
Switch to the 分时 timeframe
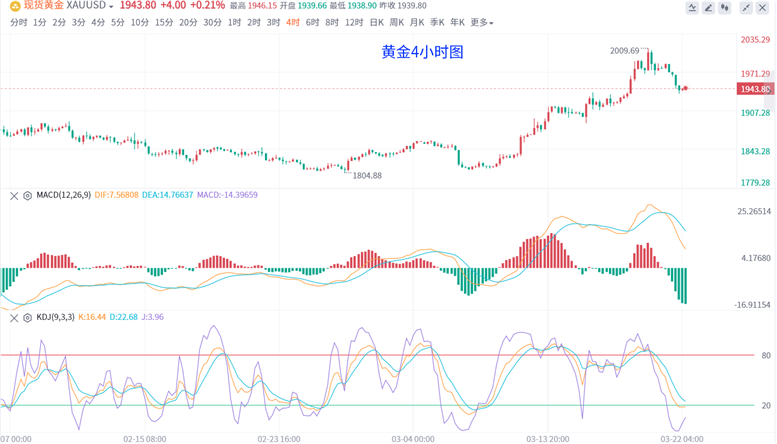[x=18, y=22]
